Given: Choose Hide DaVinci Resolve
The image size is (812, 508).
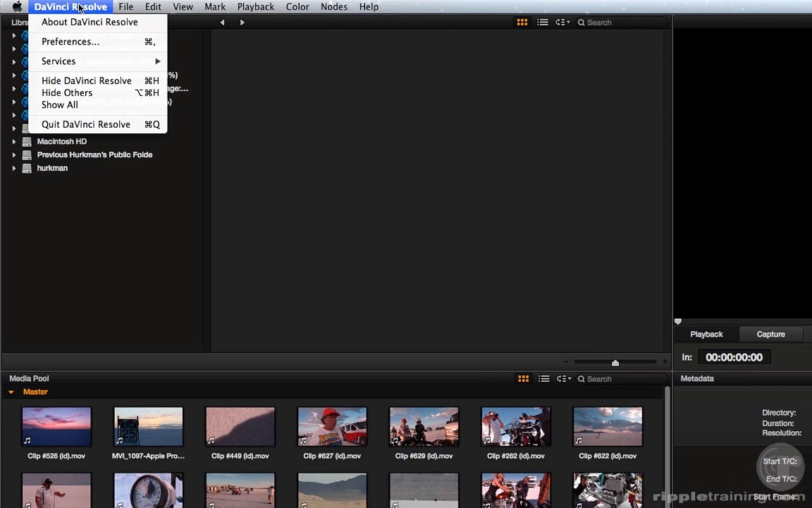Looking at the screenshot, I should (x=98, y=81).
